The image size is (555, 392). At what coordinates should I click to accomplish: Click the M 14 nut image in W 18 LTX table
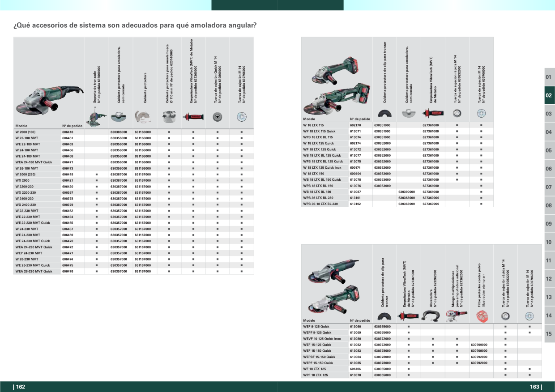tap(481, 112)
